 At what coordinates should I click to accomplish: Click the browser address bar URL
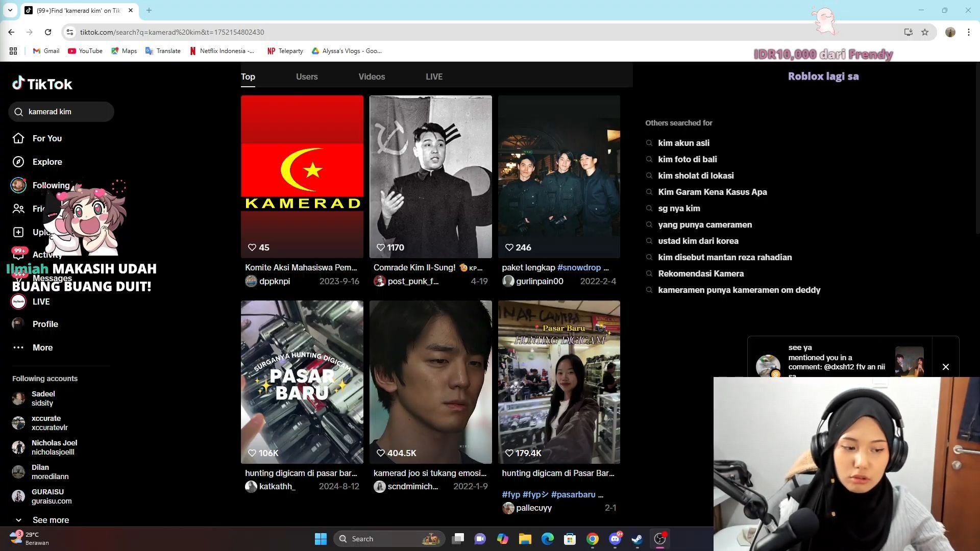click(x=172, y=32)
